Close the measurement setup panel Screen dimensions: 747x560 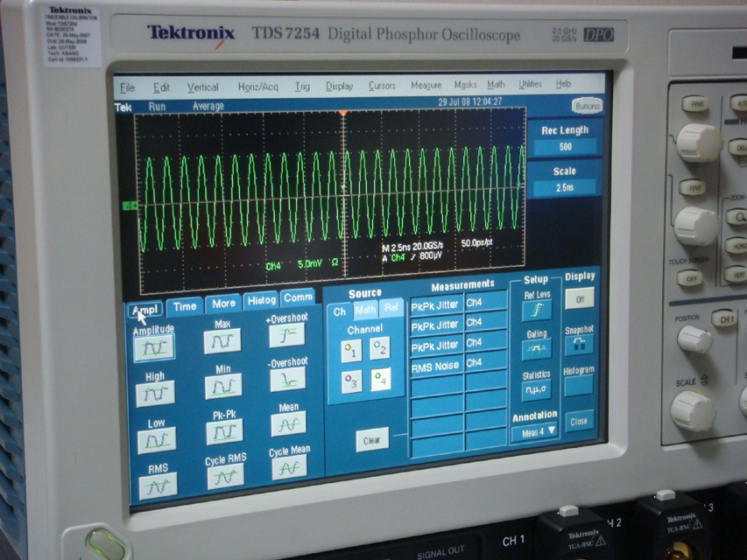pyautogui.click(x=579, y=421)
